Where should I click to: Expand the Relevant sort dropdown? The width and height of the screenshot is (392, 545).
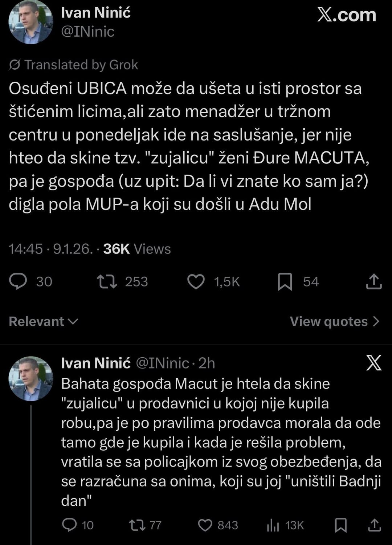pyautogui.click(x=43, y=321)
